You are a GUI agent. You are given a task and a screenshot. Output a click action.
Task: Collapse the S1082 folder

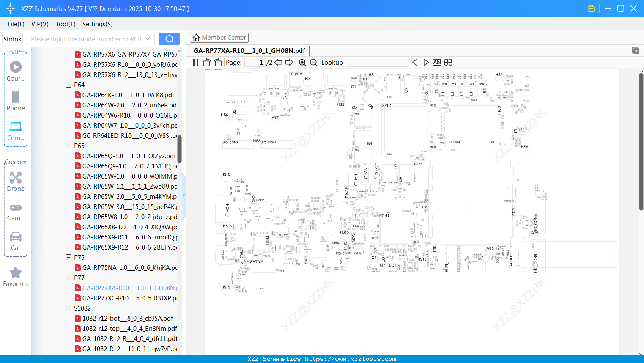(69, 308)
